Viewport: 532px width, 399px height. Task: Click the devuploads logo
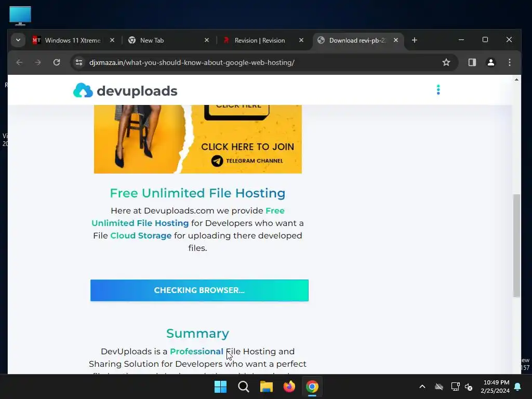[125, 90]
